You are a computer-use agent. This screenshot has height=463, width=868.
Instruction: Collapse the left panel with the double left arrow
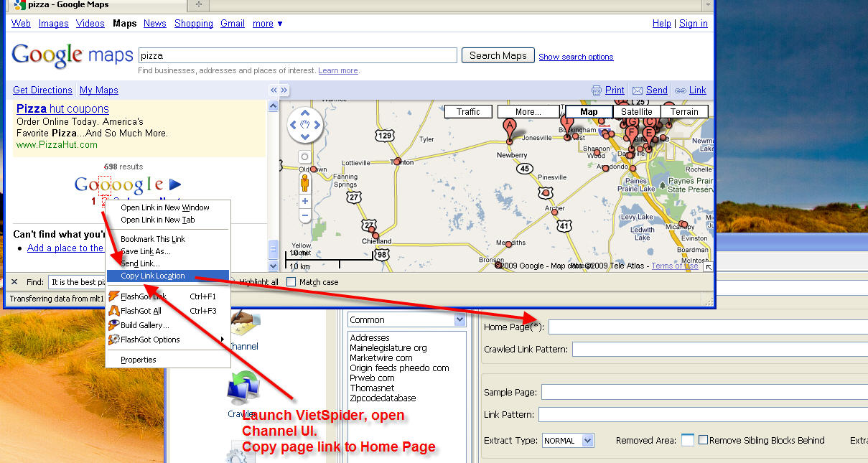274,90
